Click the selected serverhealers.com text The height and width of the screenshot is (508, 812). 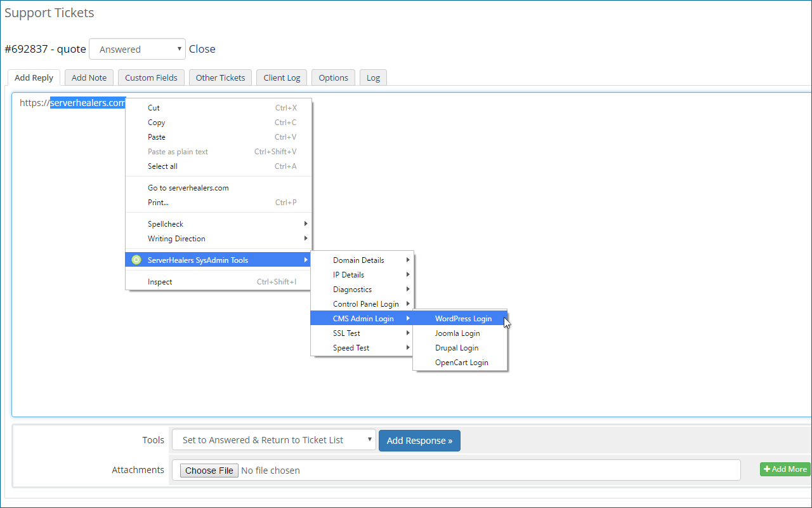pos(88,103)
